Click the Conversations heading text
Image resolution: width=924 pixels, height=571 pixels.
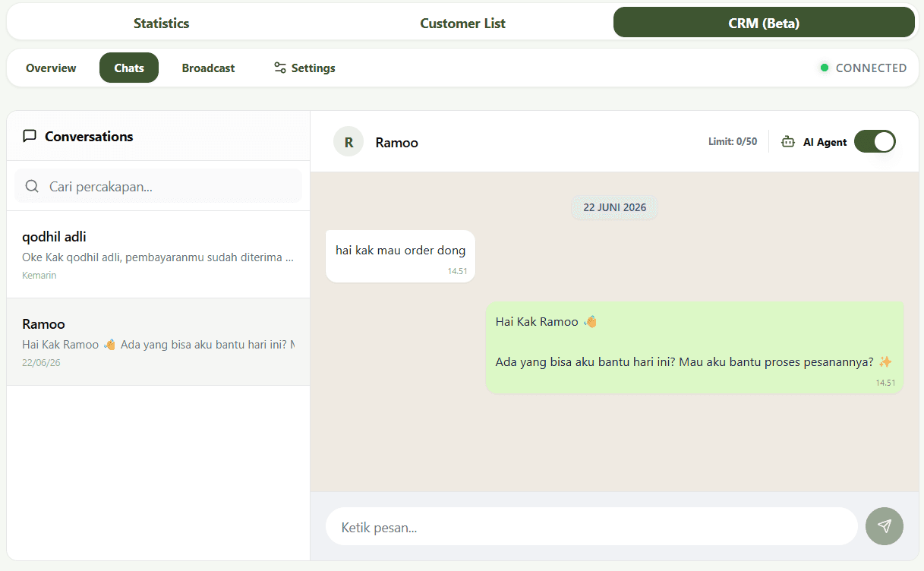coord(89,136)
